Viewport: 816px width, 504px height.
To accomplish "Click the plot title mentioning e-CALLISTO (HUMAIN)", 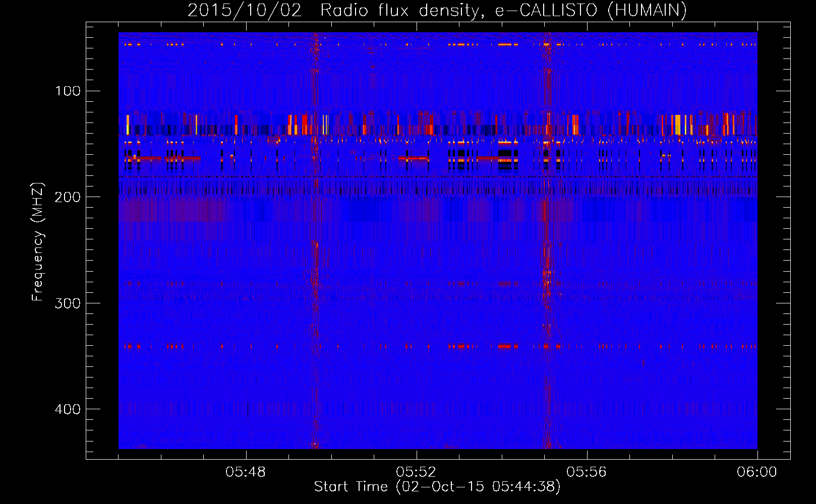I will click(x=437, y=10).
